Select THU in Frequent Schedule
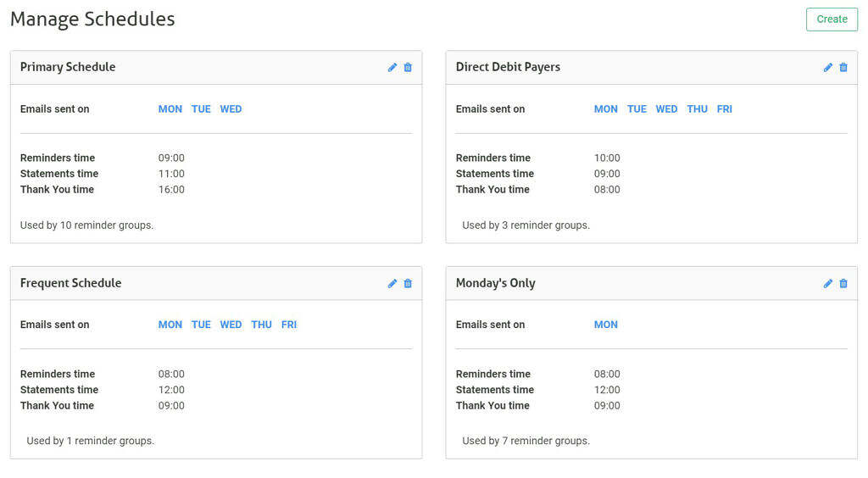The height and width of the screenshot is (478, 868). [261, 325]
